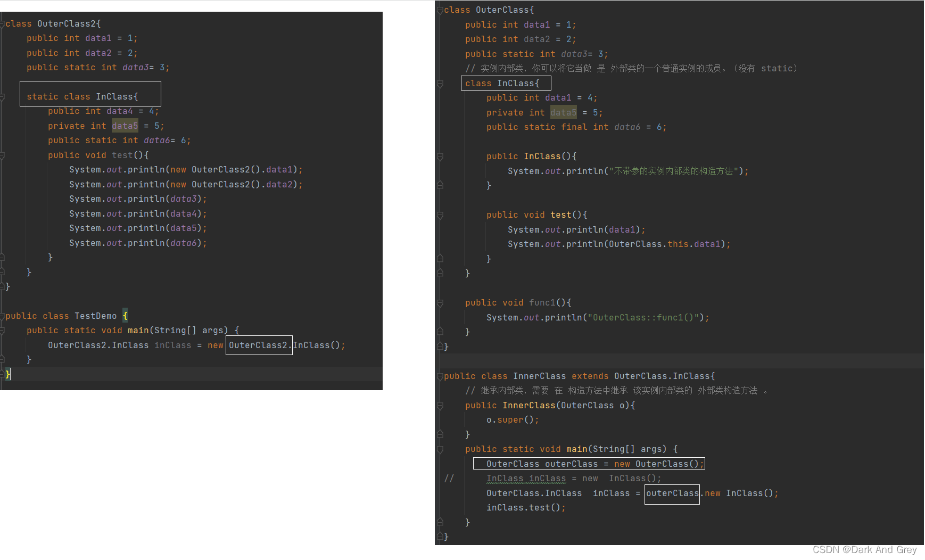
Task: Fold the test() method in OuterClass2.InClass
Action: (x=2, y=155)
